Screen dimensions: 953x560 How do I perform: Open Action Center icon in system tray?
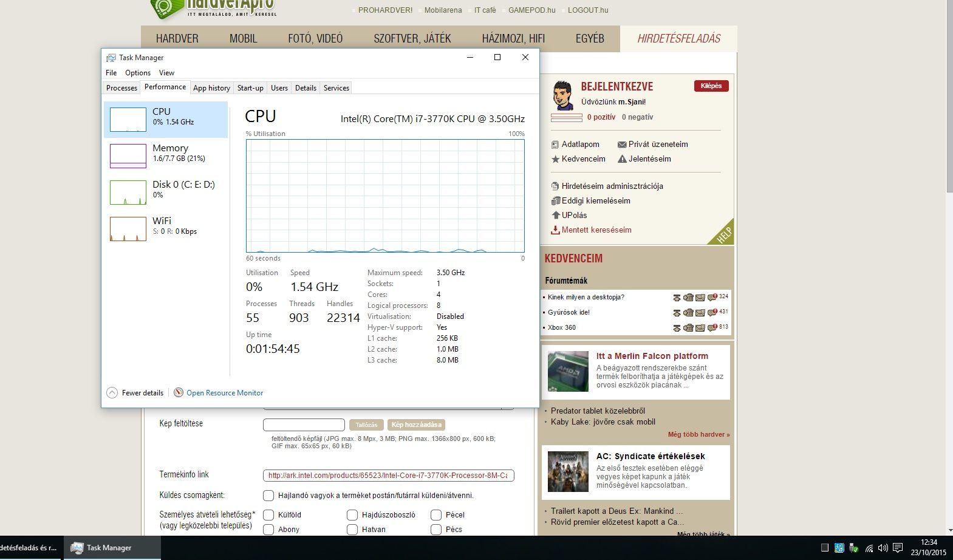click(898, 548)
